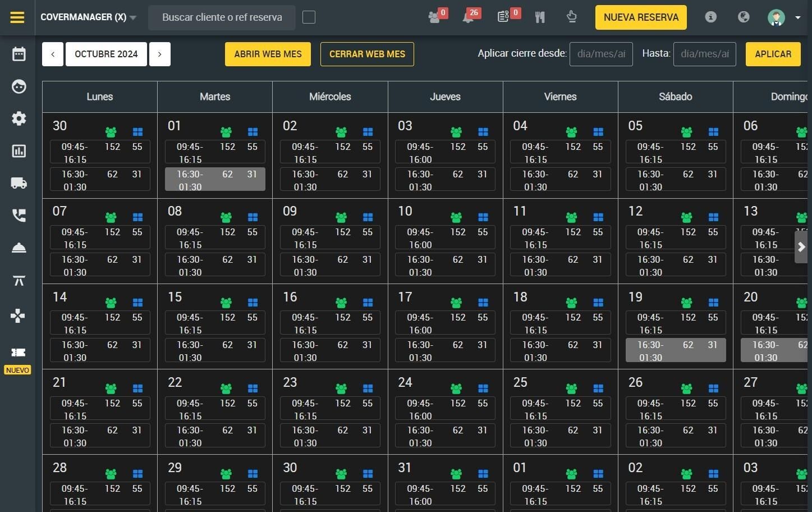The image size is (812, 512).
Task: Open the user avatar dropdown arrow
Action: [797, 17]
